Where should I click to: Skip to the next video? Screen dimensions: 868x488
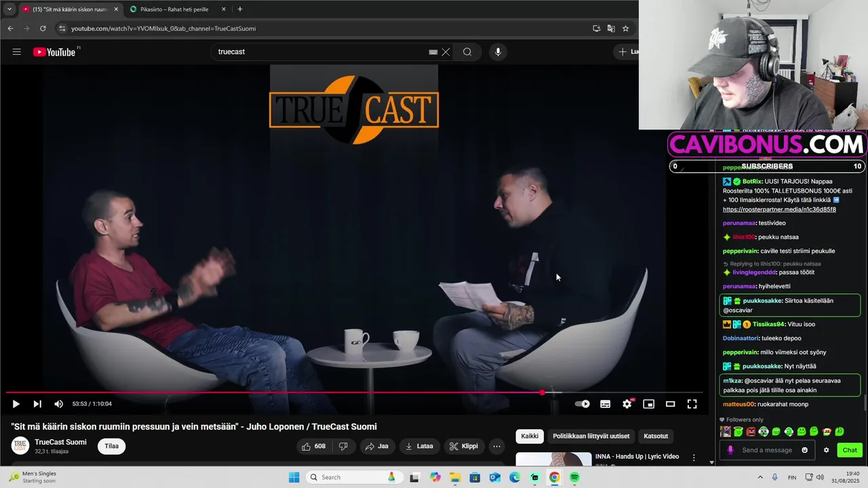click(37, 404)
